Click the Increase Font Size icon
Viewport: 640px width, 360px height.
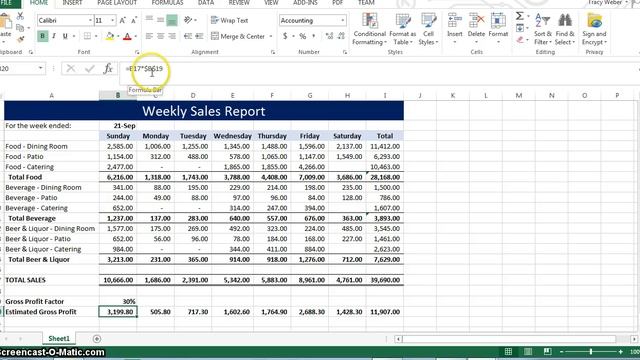tap(122, 20)
